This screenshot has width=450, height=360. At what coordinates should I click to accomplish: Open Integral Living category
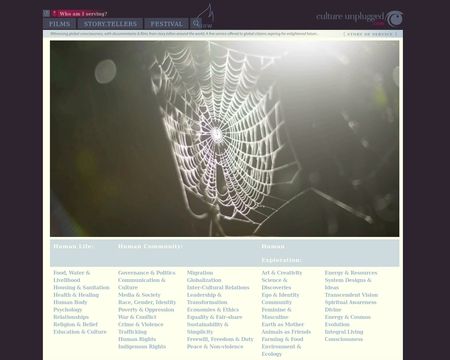[x=344, y=332]
